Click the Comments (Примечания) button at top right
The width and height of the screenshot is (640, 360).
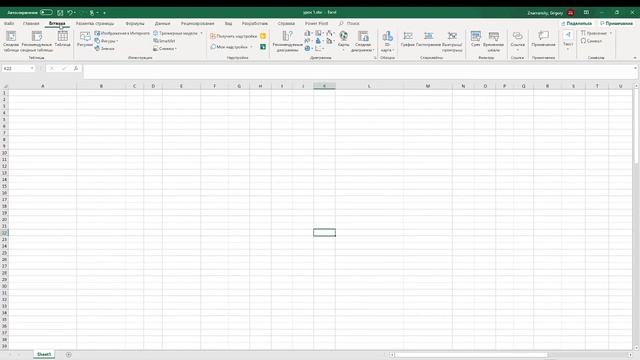coord(616,24)
